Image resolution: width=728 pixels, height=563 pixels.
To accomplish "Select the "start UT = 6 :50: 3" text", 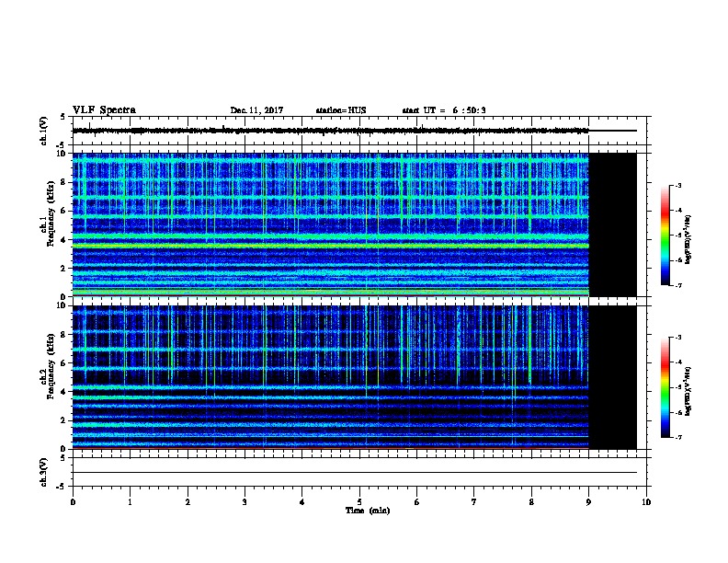I will pos(444,110).
